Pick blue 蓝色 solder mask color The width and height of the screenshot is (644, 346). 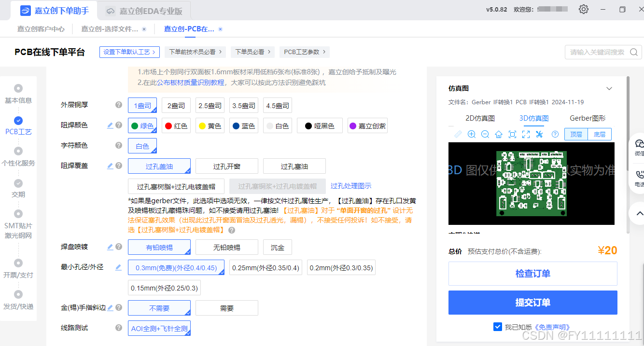pyautogui.click(x=244, y=126)
